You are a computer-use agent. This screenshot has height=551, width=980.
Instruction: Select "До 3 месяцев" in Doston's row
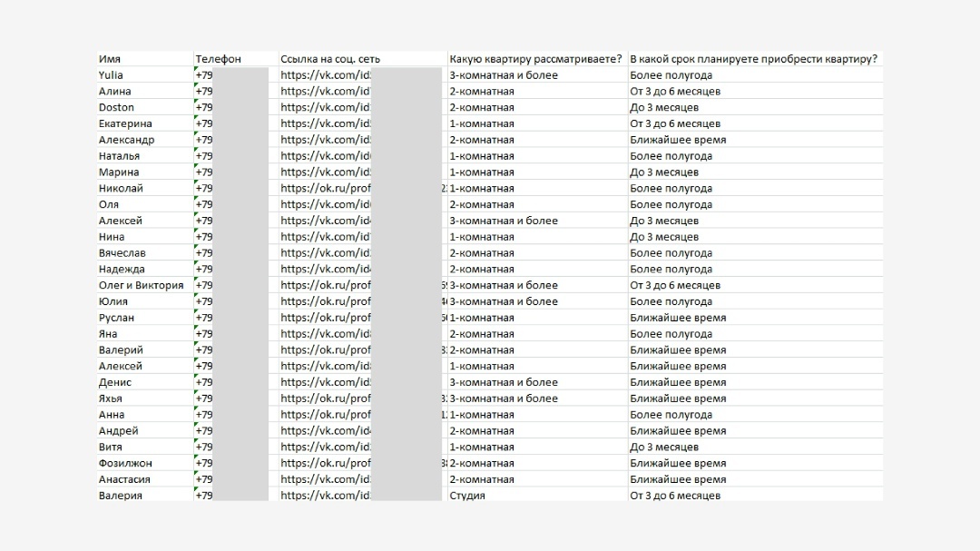click(x=664, y=108)
